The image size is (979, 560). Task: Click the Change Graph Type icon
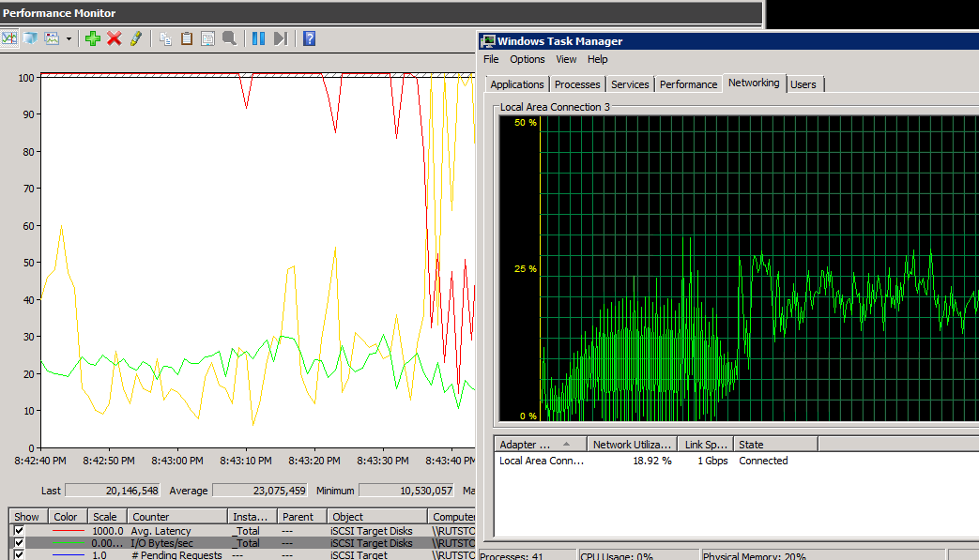(52, 38)
